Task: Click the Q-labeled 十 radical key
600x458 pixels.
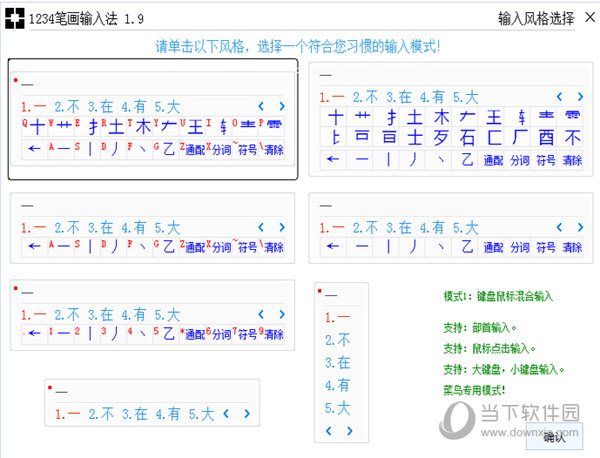Action: pyautogui.click(x=34, y=126)
